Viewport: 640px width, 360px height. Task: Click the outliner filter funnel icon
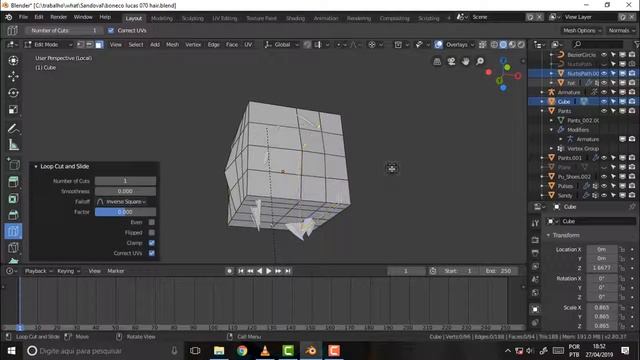click(636, 44)
